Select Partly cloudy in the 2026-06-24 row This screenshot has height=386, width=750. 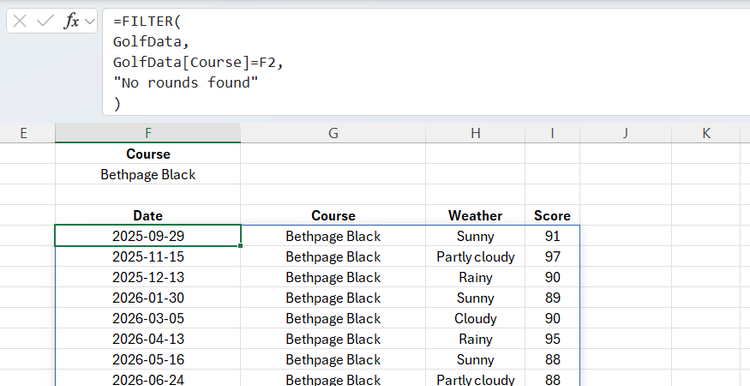click(475, 379)
